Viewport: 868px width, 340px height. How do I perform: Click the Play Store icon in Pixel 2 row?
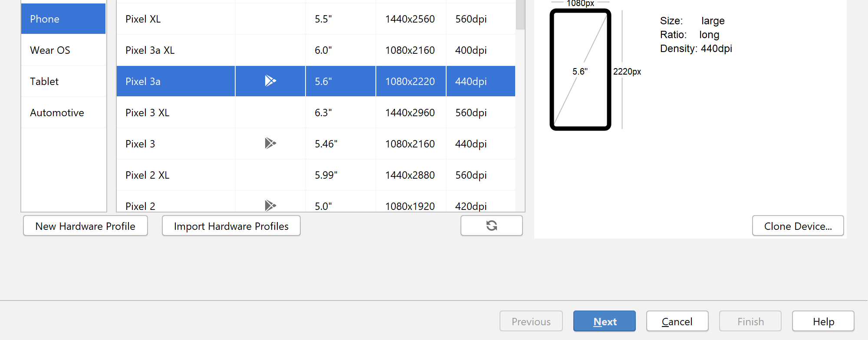pos(270,205)
